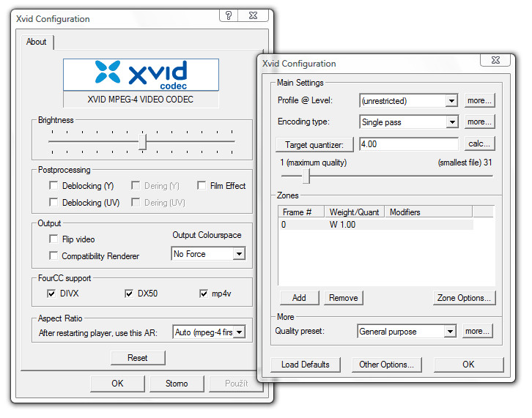Enable the Flip video option
The width and height of the screenshot is (532, 418).
pyautogui.click(x=53, y=239)
